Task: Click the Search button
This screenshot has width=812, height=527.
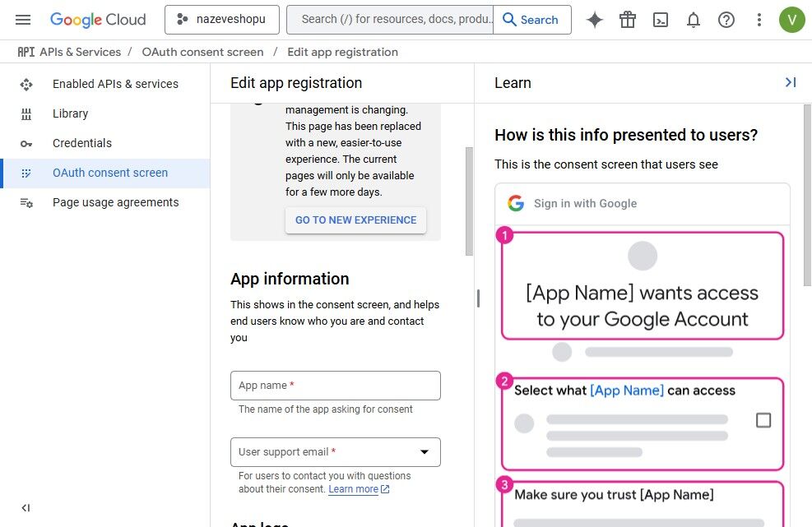Action: 531,20
